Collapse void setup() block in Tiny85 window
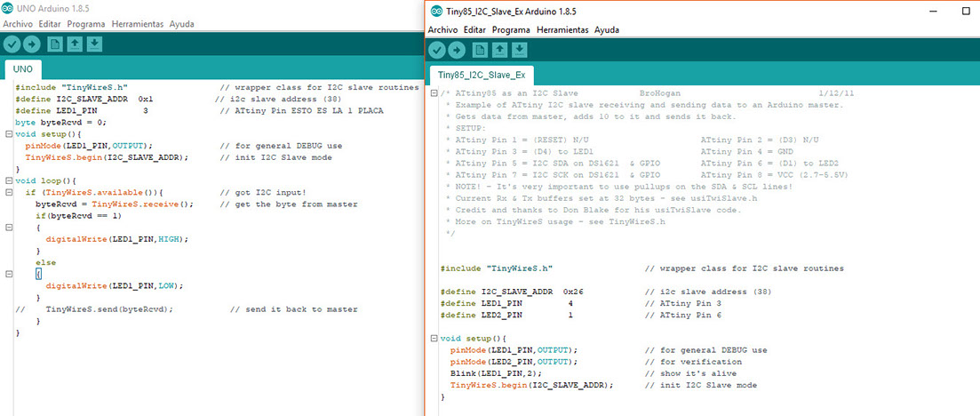This screenshot has height=416, width=980. 434,339
